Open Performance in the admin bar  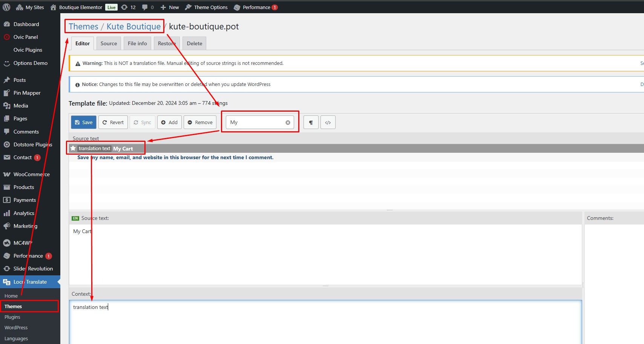coord(256,7)
